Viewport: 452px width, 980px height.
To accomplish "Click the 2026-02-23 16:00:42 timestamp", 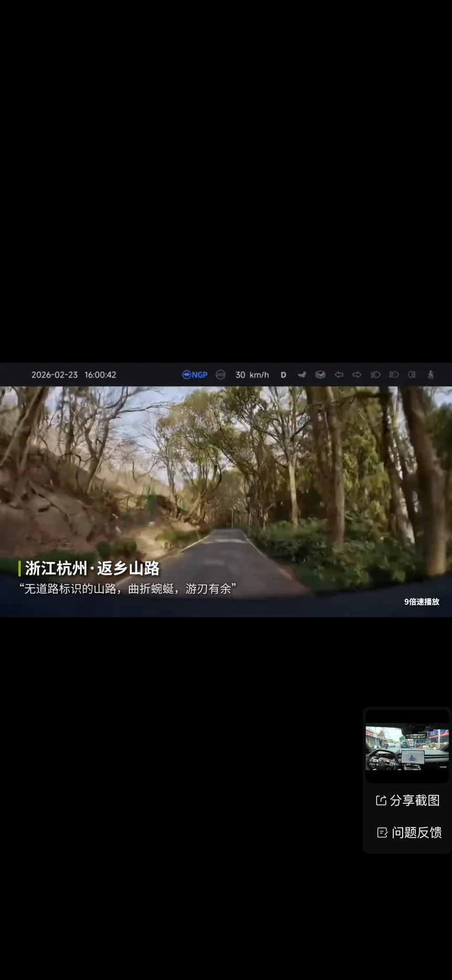I will click(x=74, y=375).
